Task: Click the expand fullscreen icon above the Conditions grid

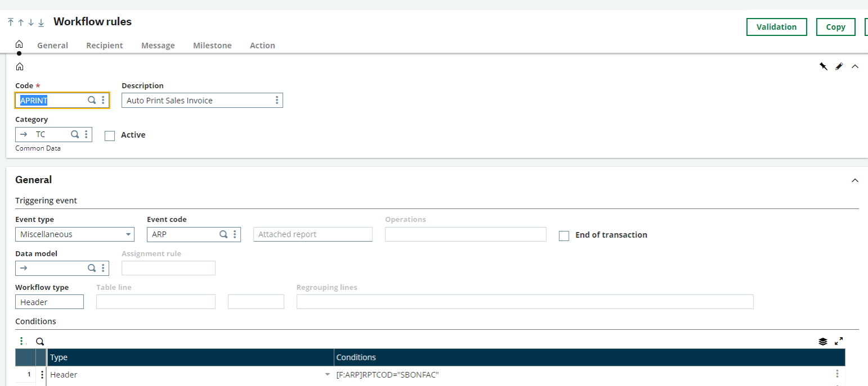Action: pyautogui.click(x=839, y=341)
